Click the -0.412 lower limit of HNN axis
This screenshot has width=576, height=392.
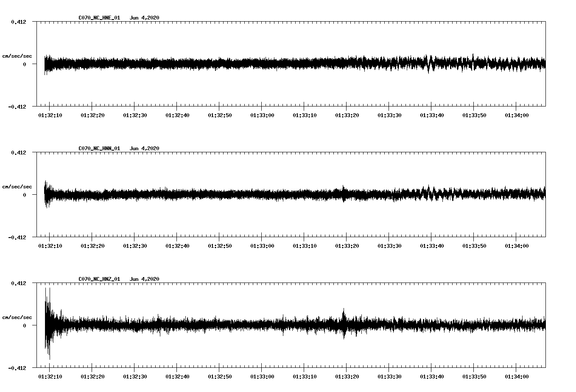click(17, 237)
